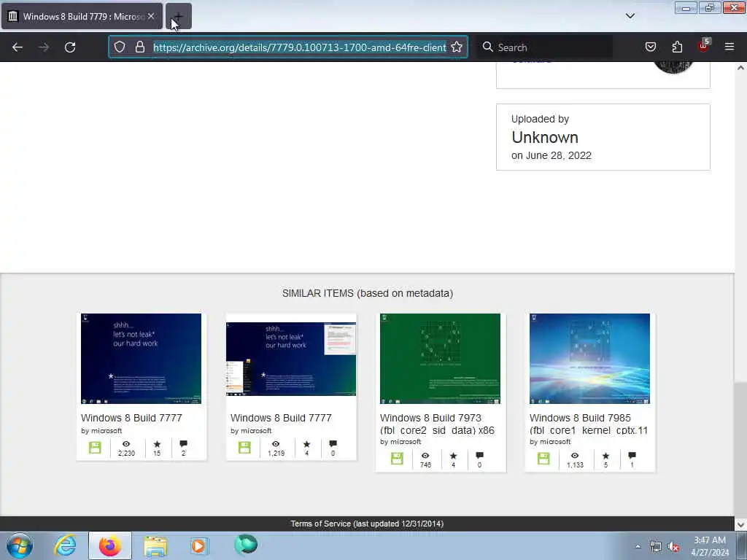Click upload date June 28, 2022
Image resolution: width=747 pixels, height=560 pixels.
click(551, 156)
